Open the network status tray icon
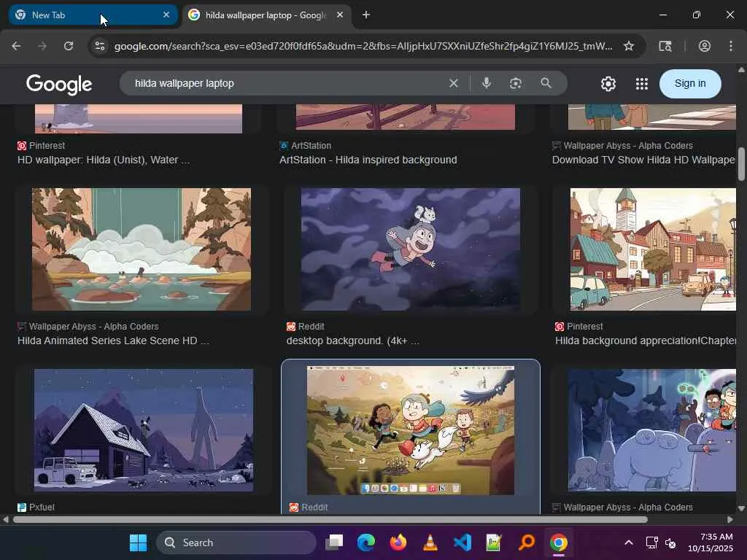 coord(651,542)
